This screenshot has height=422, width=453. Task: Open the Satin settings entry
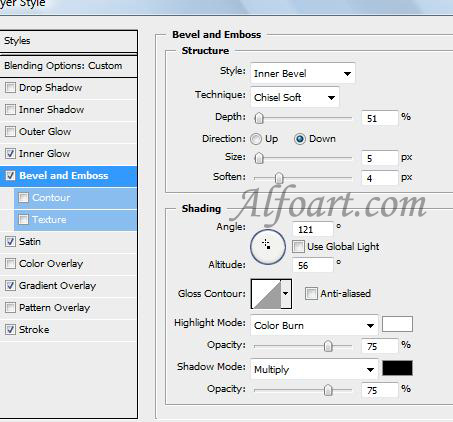click(x=30, y=242)
